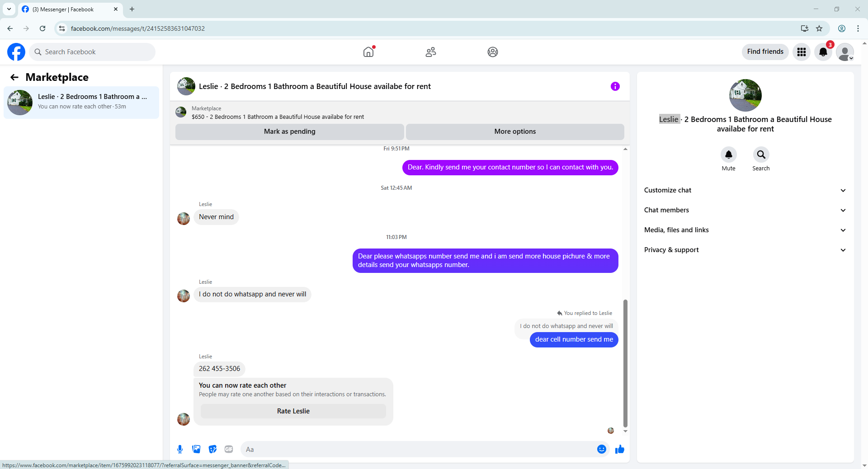Image resolution: width=868 pixels, height=469 pixels.
Task: Click the message '262 455-3506'
Action: pos(220,369)
